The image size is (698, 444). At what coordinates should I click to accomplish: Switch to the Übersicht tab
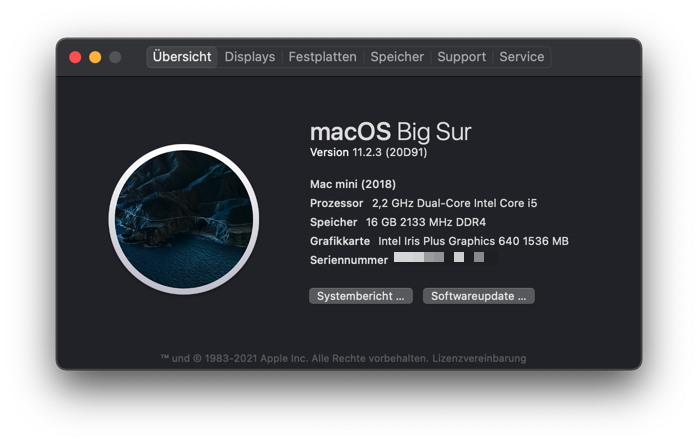click(x=182, y=57)
